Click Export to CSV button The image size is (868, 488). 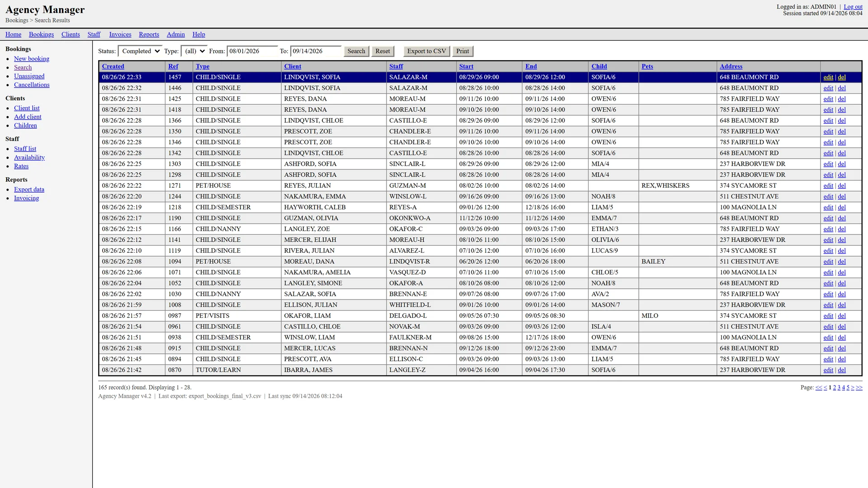426,51
